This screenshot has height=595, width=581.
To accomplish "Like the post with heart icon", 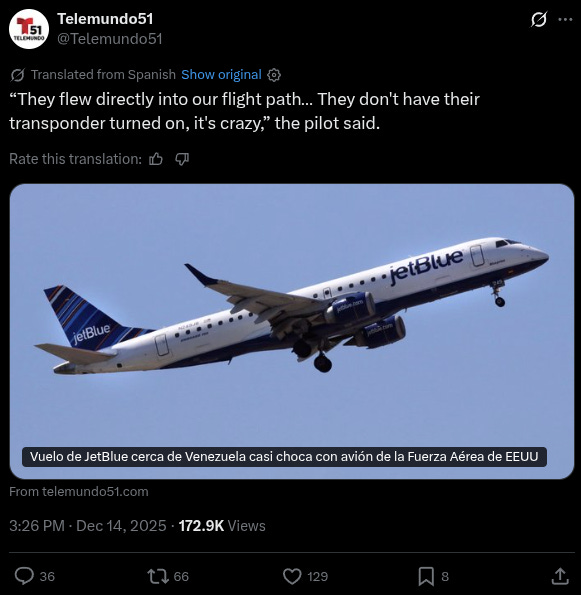I will tap(292, 576).
